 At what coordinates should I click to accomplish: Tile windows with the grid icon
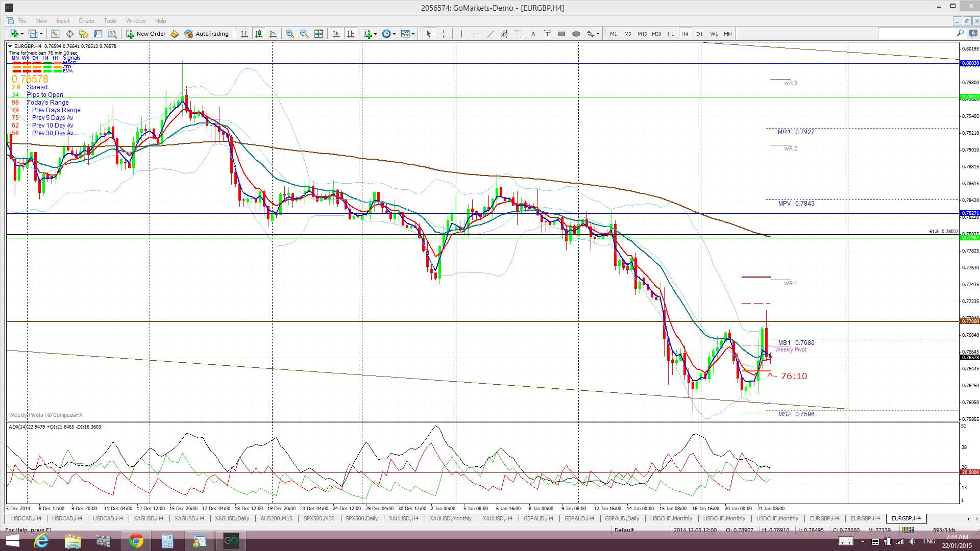coord(318,34)
